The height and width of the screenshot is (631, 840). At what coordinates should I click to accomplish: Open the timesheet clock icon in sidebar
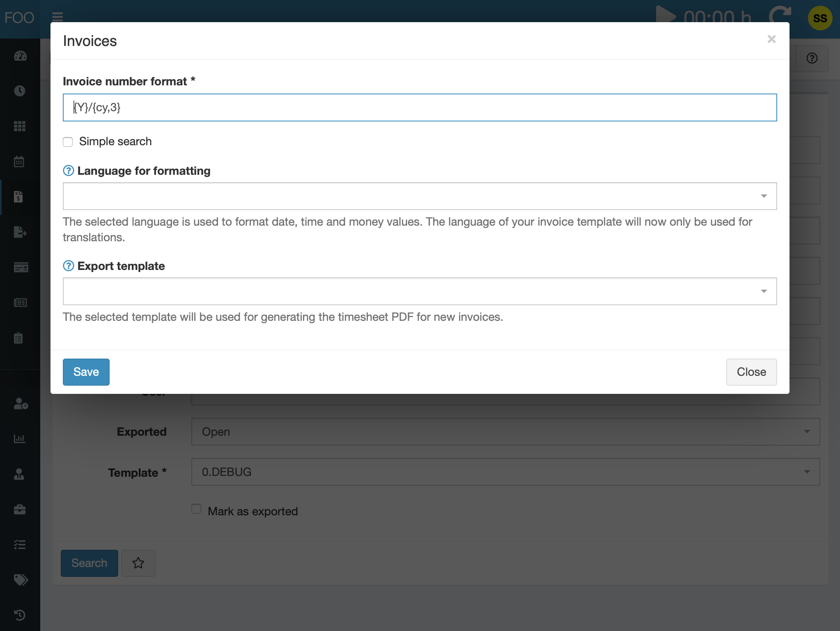point(20,91)
